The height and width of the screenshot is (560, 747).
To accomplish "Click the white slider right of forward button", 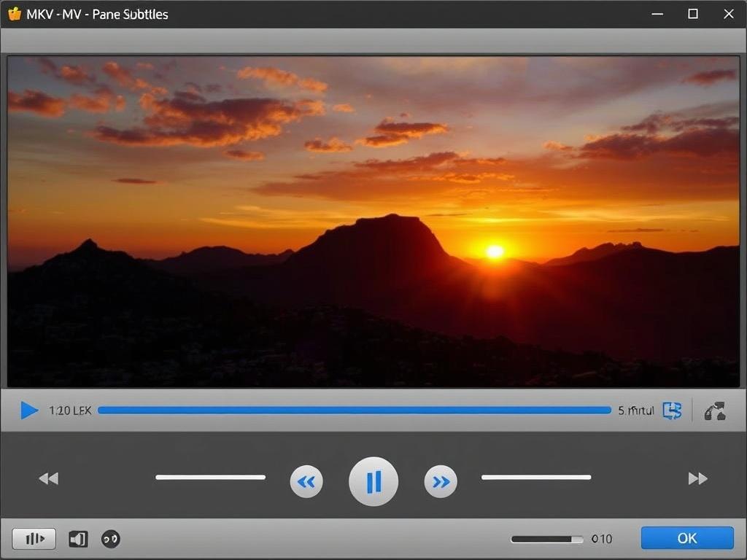I will [536, 478].
